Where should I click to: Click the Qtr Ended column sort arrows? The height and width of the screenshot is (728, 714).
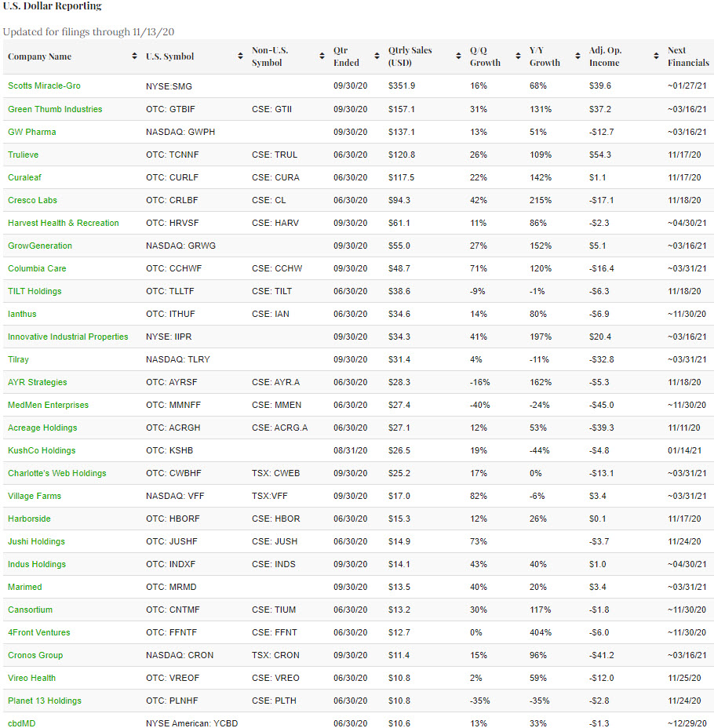coord(377,56)
